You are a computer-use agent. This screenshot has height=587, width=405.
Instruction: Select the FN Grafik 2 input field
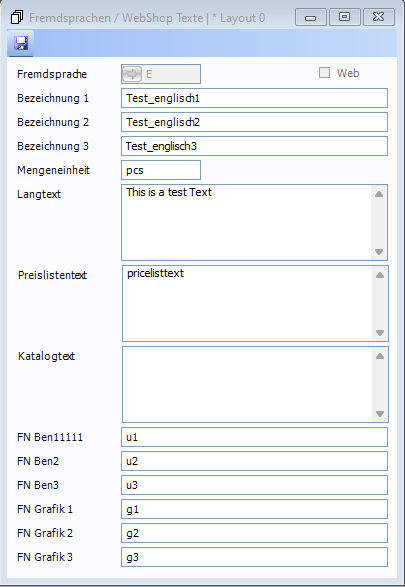pyautogui.click(x=254, y=533)
